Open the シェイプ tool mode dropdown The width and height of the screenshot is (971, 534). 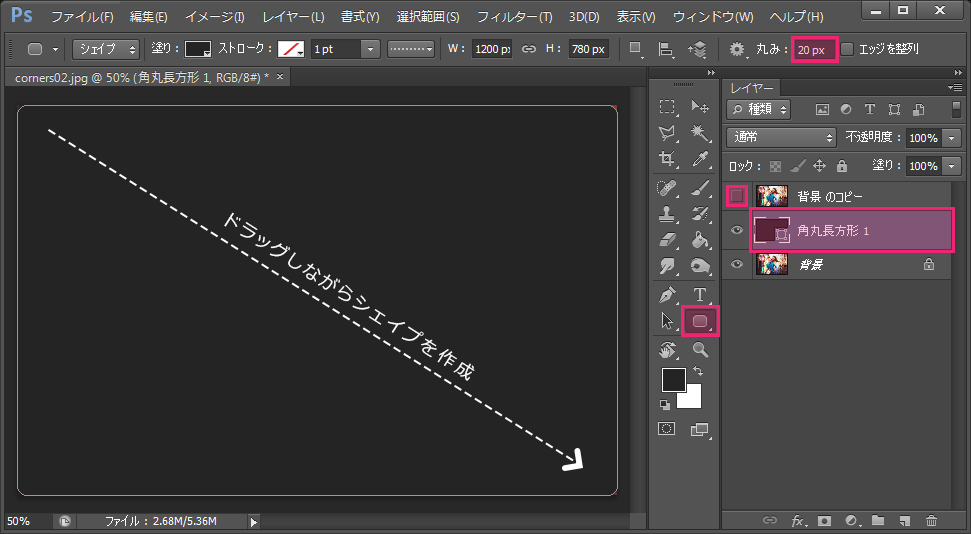point(106,49)
